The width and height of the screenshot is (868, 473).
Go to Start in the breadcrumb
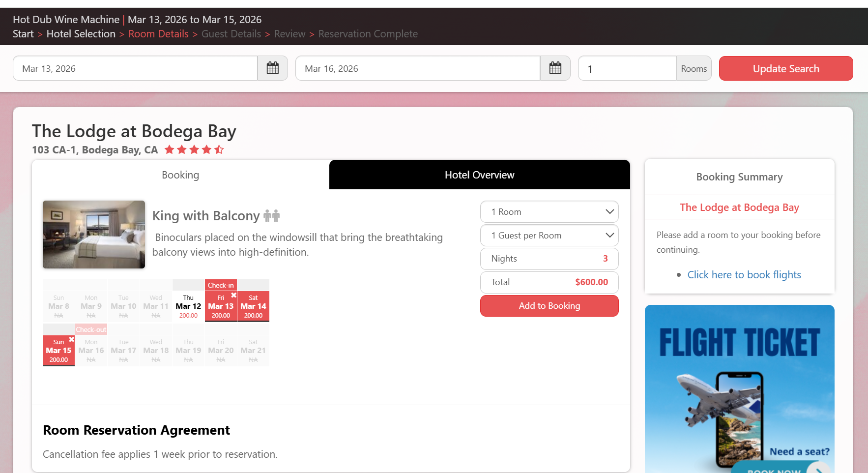pos(23,34)
